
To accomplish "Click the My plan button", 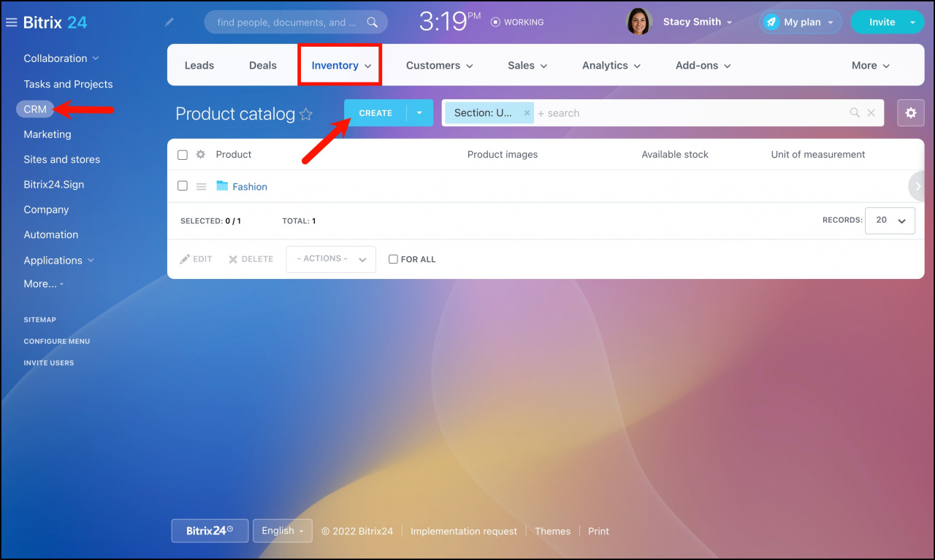I will 801,23.
